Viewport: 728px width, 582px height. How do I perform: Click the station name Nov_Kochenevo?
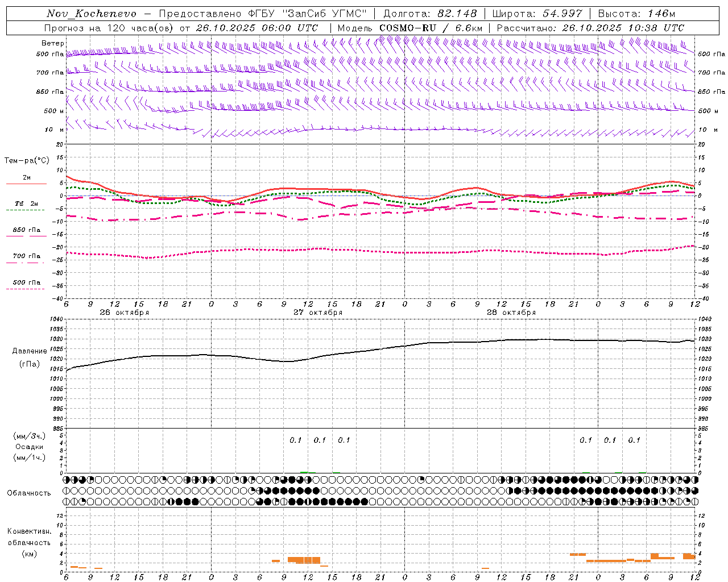[92, 14]
